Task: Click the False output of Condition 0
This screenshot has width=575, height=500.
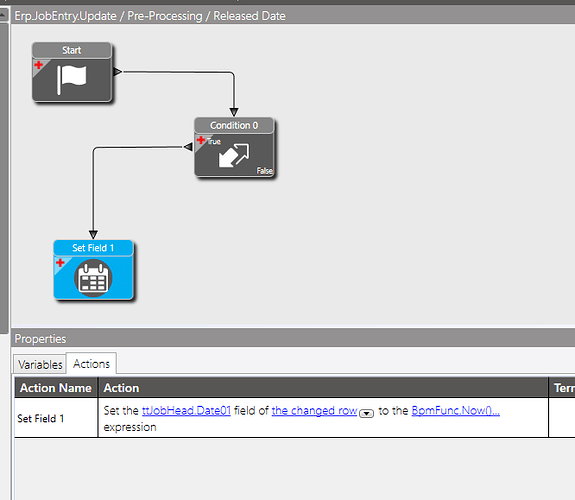Action: [265, 171]
